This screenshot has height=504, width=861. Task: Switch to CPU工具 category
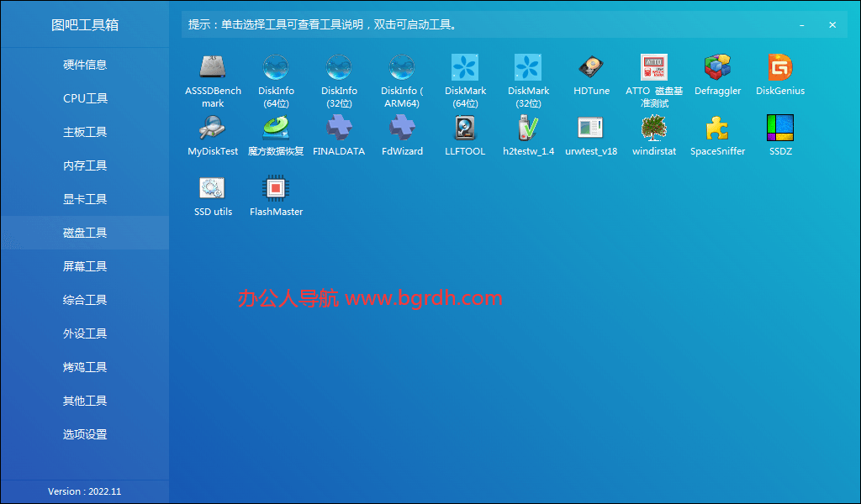(85, 98)
